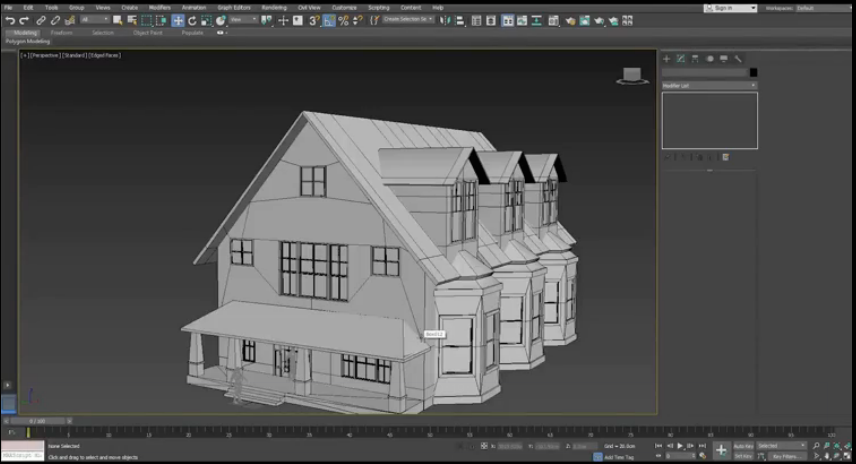
Task: Toggle Auto Key animation mode
Action: coord(743,446)
